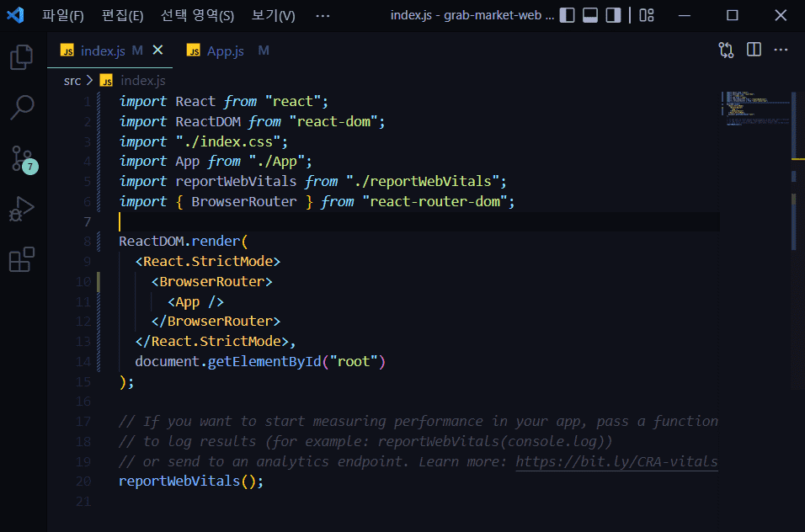The height and width of the screenshot is (532, 805).
Task: Click the bit.ly/CRA-vitals link
Action: [616, 461]
